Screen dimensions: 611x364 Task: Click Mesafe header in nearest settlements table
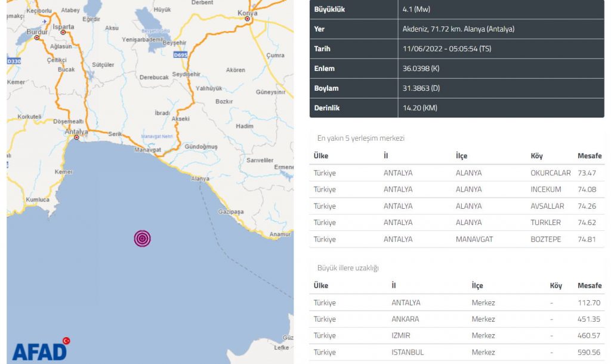(589, 156)
